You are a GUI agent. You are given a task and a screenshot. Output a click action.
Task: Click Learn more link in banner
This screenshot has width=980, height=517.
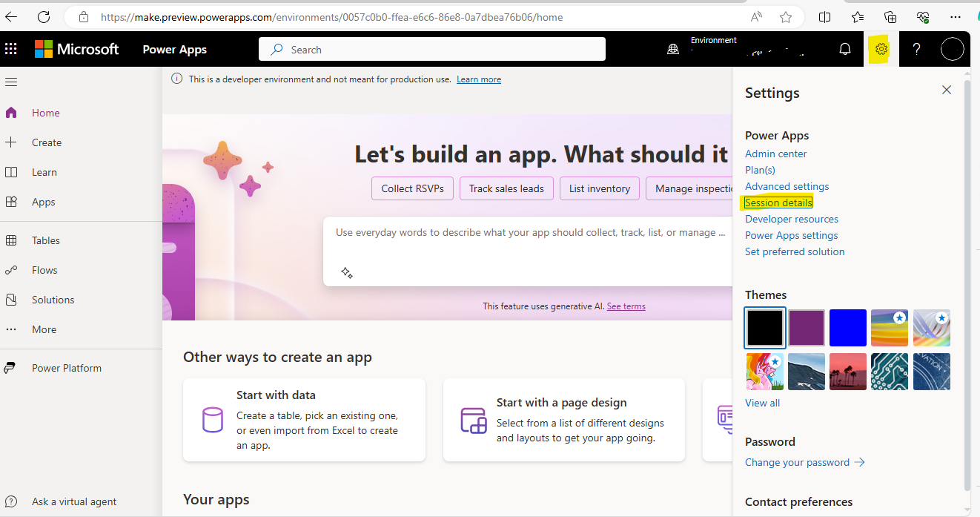click(x=478, y=79)
